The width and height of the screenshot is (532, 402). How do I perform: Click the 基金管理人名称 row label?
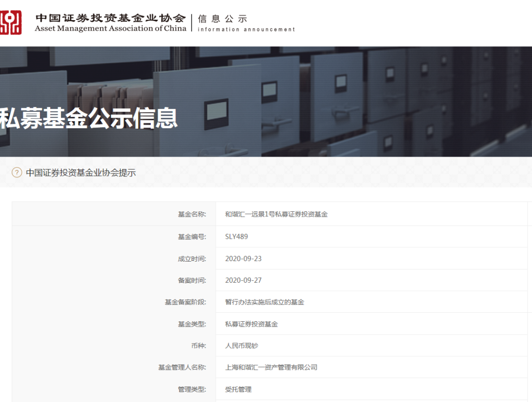pyautogui.click(x=182, y=368)
